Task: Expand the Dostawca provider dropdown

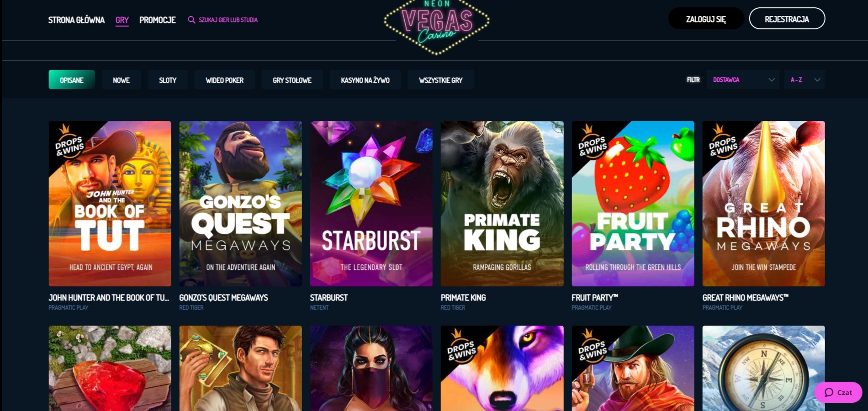Action: tap(743, 80)
